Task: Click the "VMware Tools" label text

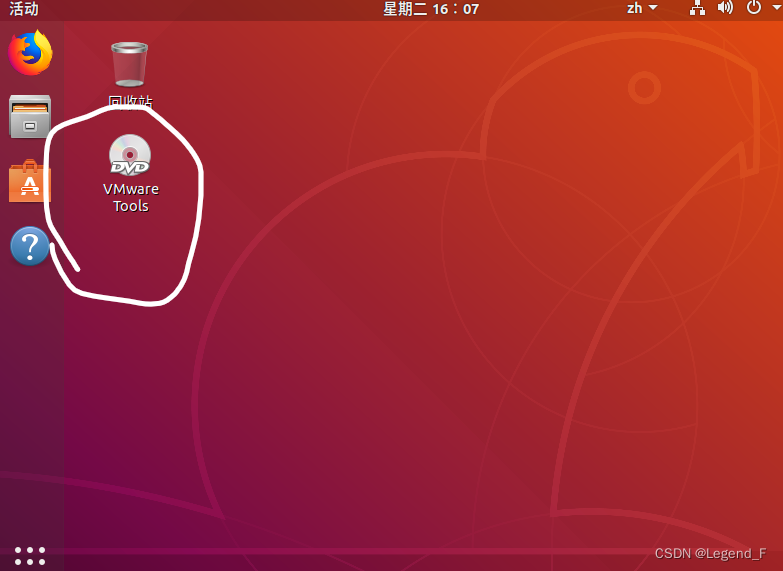Action: [131, 197]
